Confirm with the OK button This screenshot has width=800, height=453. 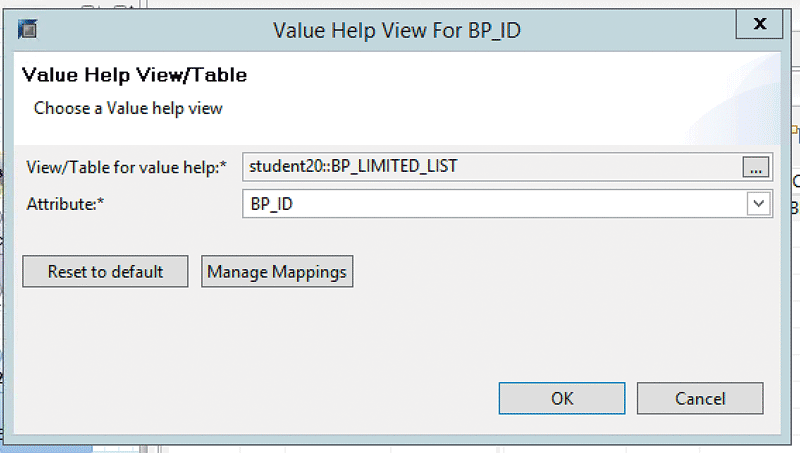[562, 398]
